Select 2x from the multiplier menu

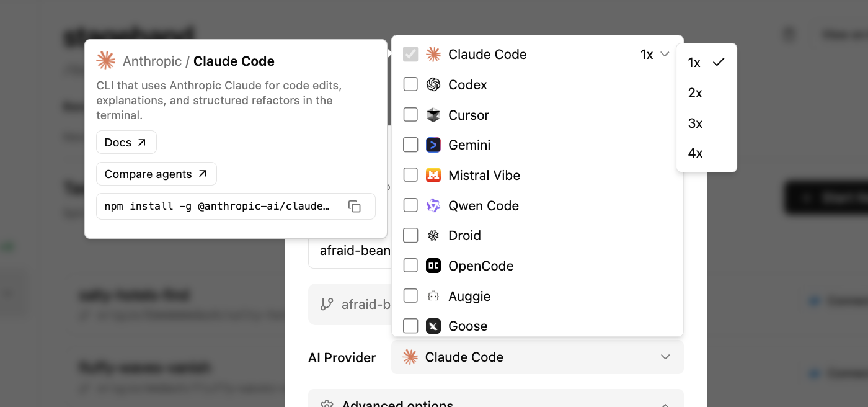[x=695, y=93]
